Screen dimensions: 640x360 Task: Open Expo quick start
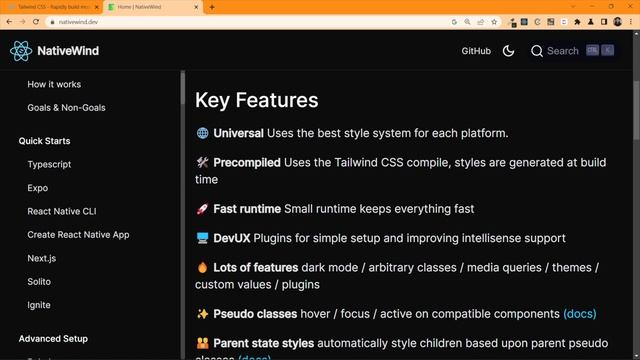click(x=38, y=188)
